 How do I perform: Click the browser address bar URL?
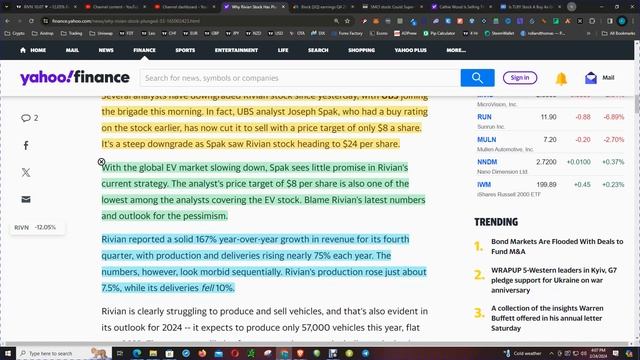[x=126, y=21]
